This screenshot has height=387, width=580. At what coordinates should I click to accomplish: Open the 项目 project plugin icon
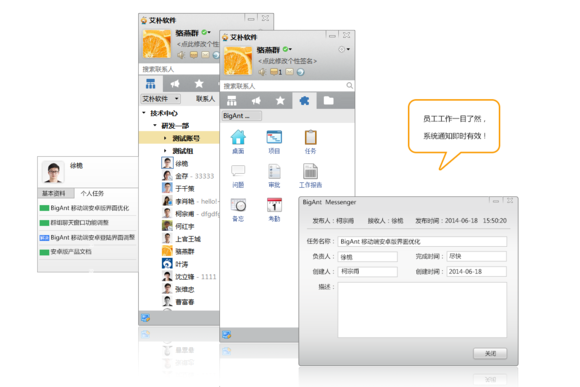pos(274,137)
